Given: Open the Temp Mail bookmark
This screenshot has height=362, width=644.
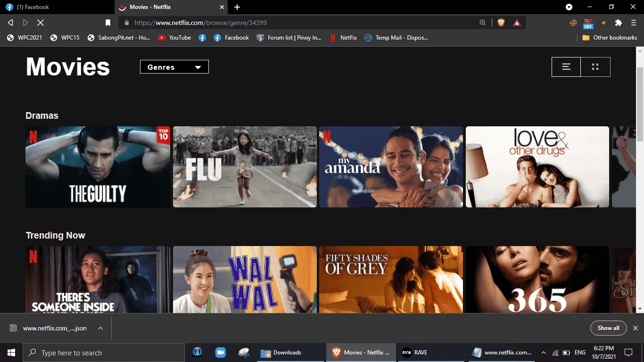Looking at the screenshot, I should pyautogui.click(x=396, y=38).
